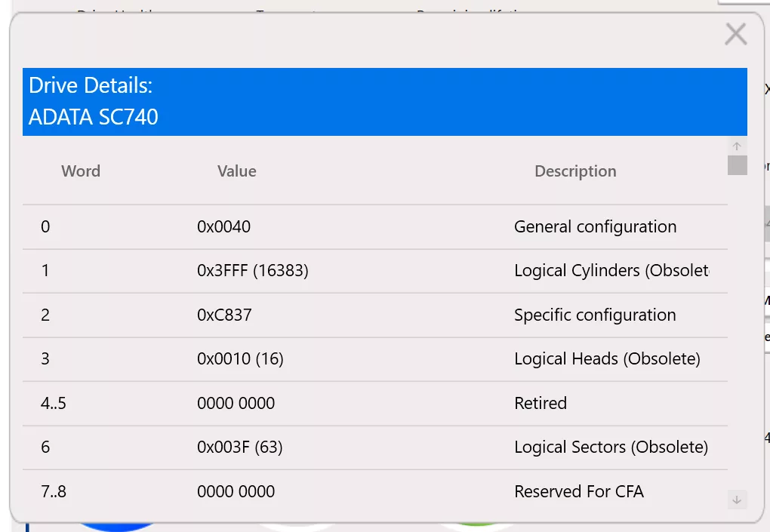Select the Value column header
The height and width of the screenshot is (532, 770).
coord(237,171)
